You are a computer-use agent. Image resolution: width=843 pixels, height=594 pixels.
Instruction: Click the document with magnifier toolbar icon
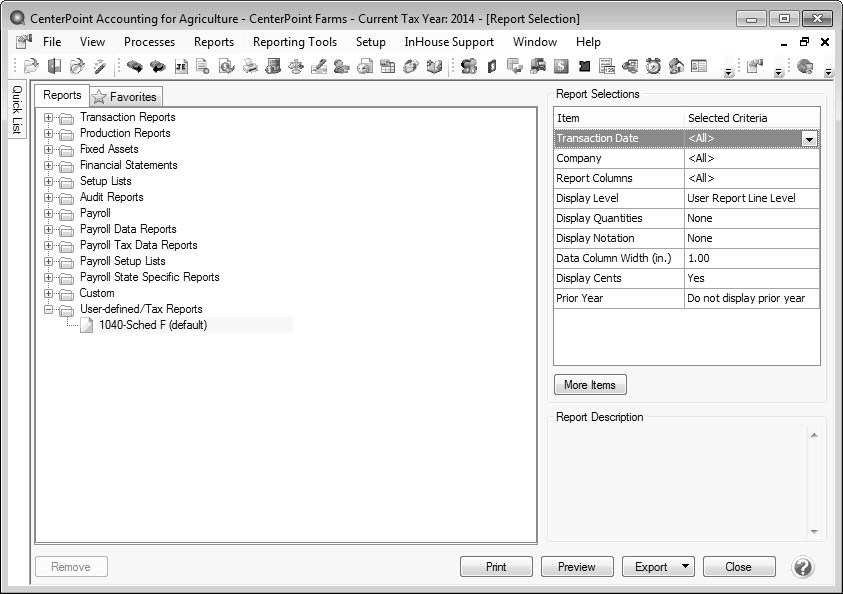[226, 66]
